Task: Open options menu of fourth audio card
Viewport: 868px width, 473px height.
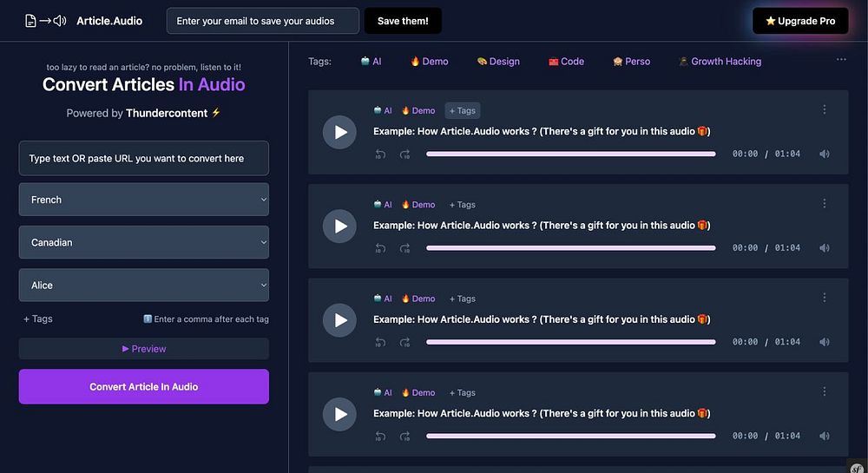Action: click(825, 391)
